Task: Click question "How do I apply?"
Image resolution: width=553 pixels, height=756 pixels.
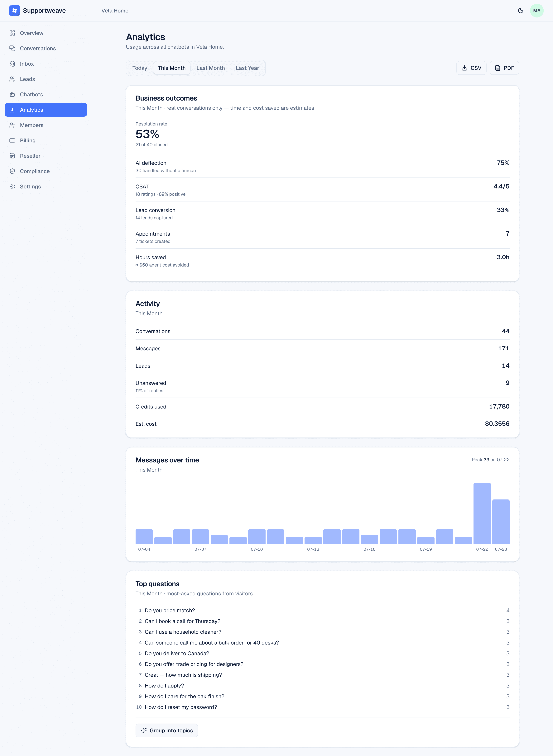Action: tap(164, 686)
